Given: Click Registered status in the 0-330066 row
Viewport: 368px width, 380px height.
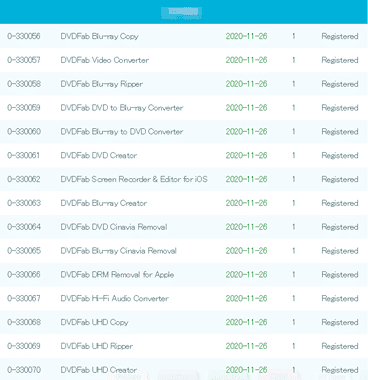Looking at the screenshot, I should 340,275.
